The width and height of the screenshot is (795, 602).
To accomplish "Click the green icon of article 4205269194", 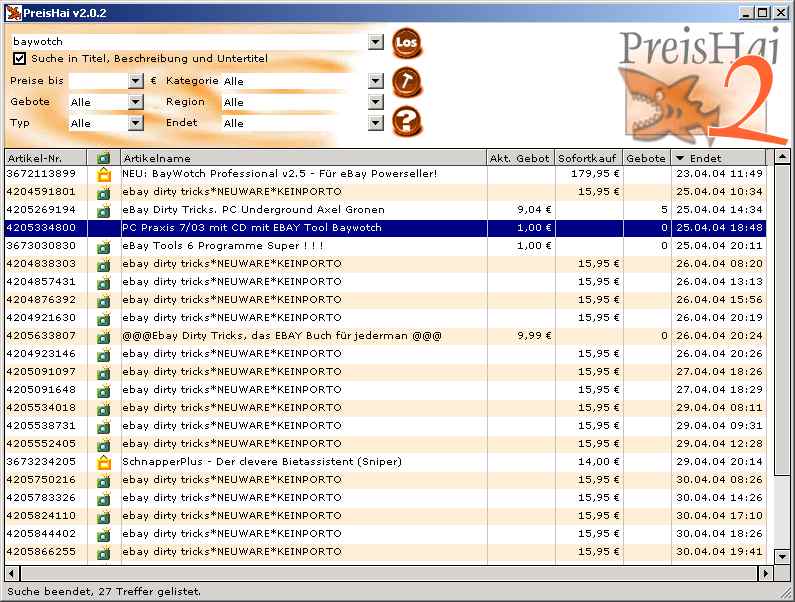I will [x=104, y=210].
